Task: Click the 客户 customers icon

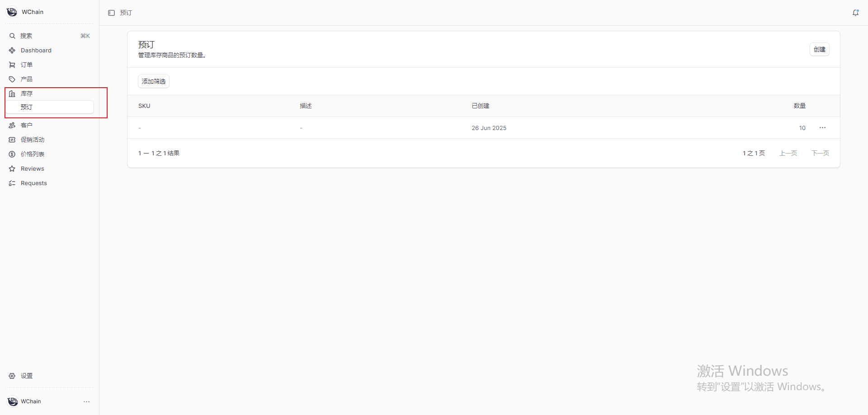Action: coord(12,126)
